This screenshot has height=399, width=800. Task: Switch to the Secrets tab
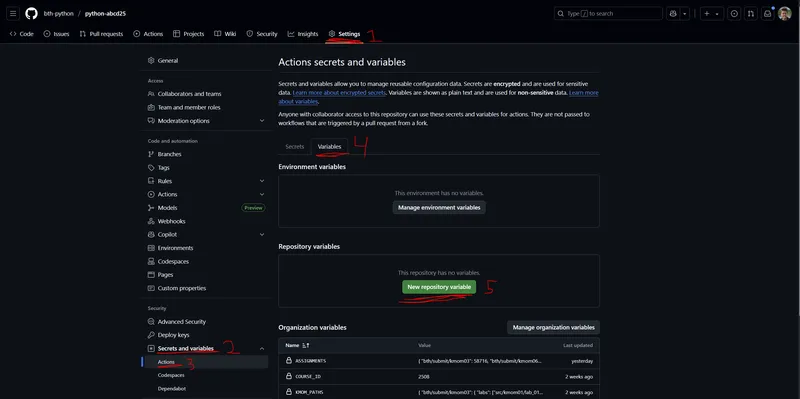(x=294, y=146)
